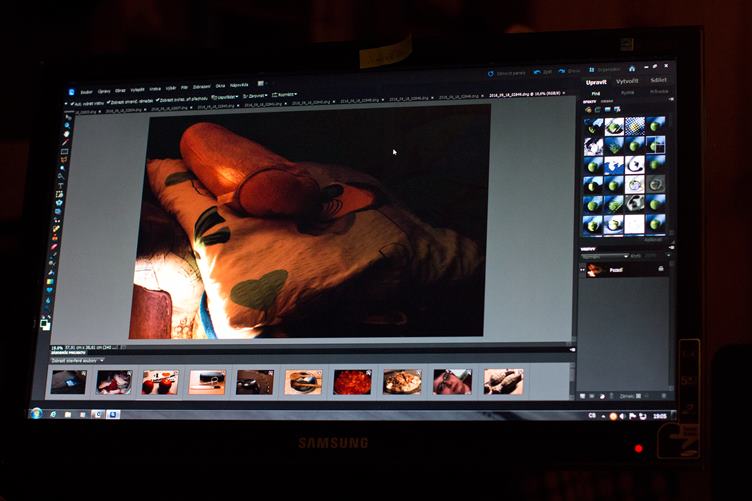Select the Spot Healing Brush bandage tool
This screenshot has width=752, height=501.
point(56,228)
